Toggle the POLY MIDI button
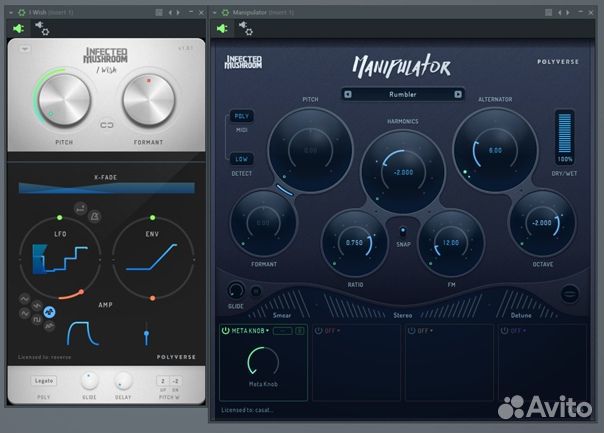Image resolution: width=604 pixels, height=433 pixels. [242, 116]
